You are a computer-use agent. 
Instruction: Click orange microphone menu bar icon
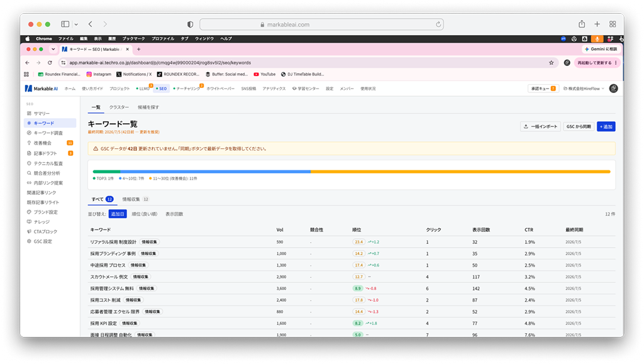click(597, 38)
